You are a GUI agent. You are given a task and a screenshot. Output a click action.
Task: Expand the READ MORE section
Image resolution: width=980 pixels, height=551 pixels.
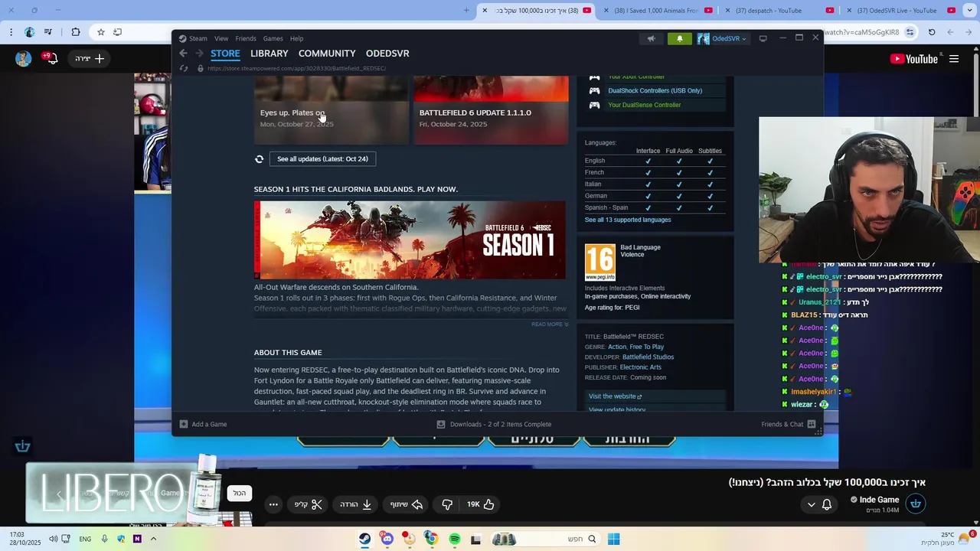(550, 324)
